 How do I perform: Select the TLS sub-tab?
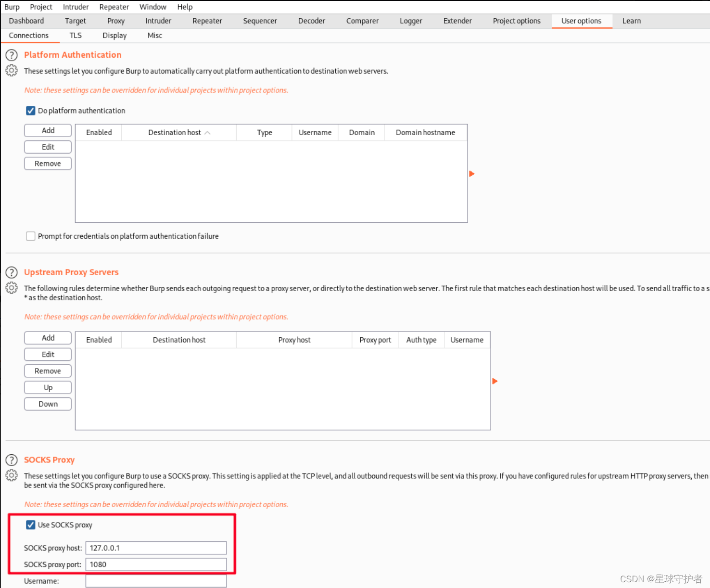(x=76, y=36)
